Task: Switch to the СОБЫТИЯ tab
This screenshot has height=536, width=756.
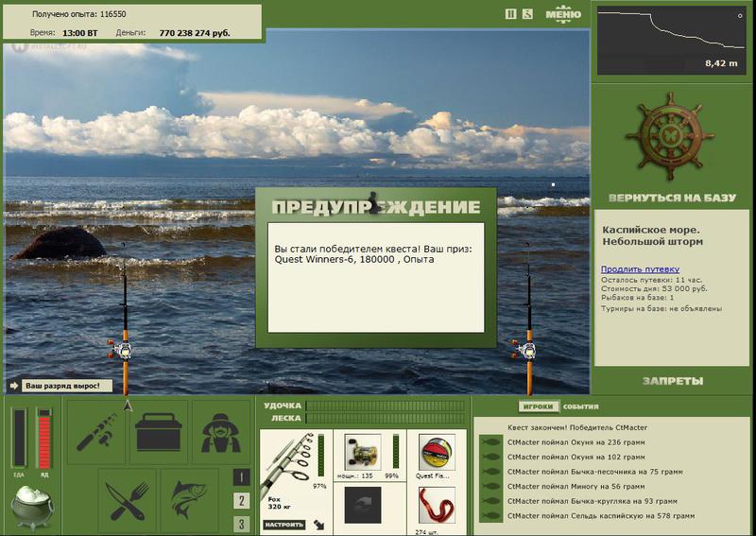Action: (581, 406)
